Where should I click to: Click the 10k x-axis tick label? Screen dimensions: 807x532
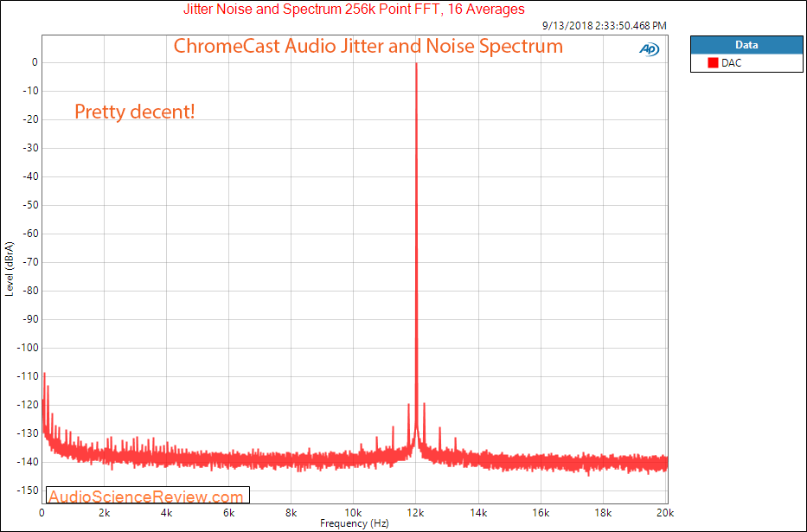coord(353,513)
